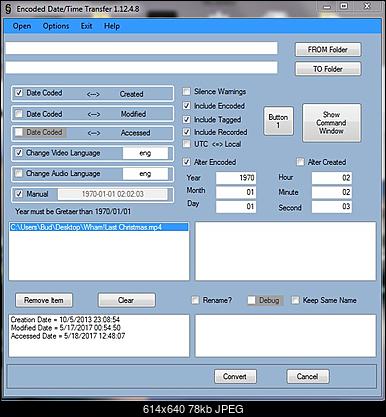Viewport: 386px width, 417px height.
Task: Uncheck Include Tagged option
Action: pos(187,119)
